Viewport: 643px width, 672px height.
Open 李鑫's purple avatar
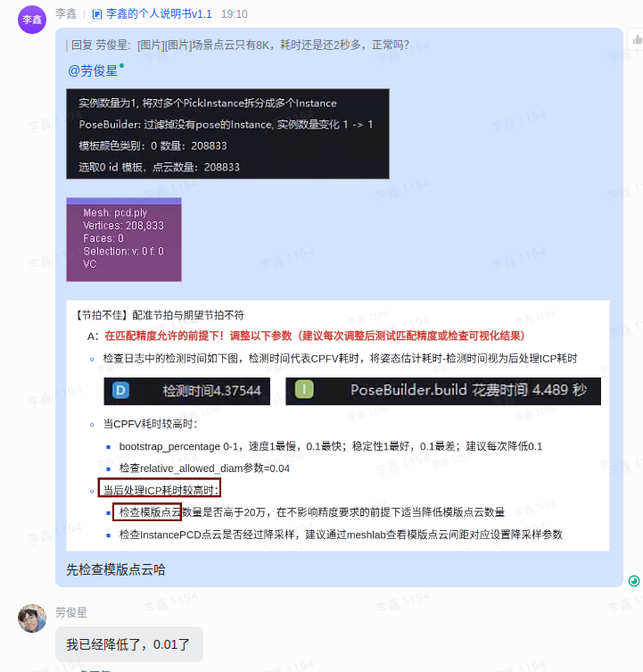pyautogui.click(x=32, y=20)
